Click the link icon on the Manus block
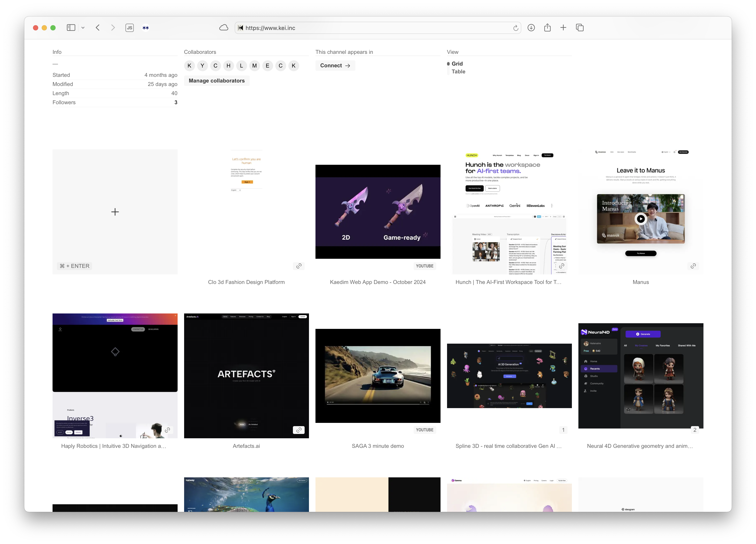The width and height of the screenshot is (756, 544). click(x=693, y=266)
